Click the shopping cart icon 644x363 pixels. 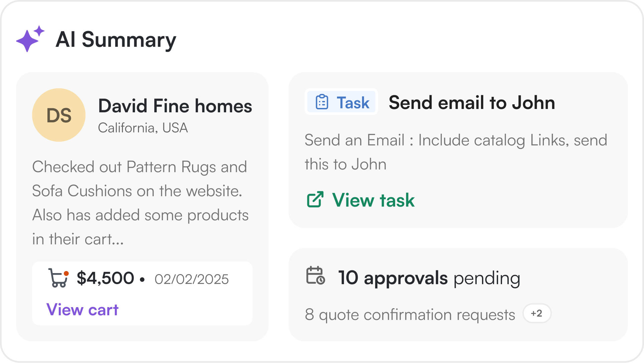click(58, 278)
